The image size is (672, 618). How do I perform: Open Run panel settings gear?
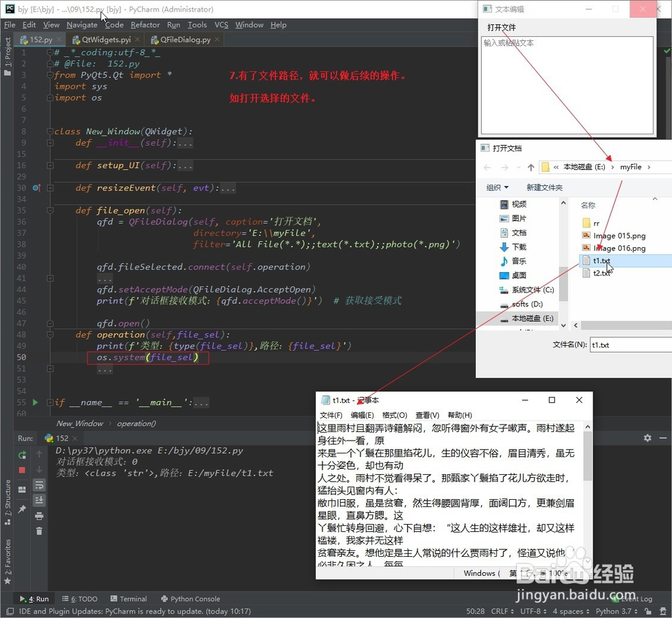(x=647, y=438)
